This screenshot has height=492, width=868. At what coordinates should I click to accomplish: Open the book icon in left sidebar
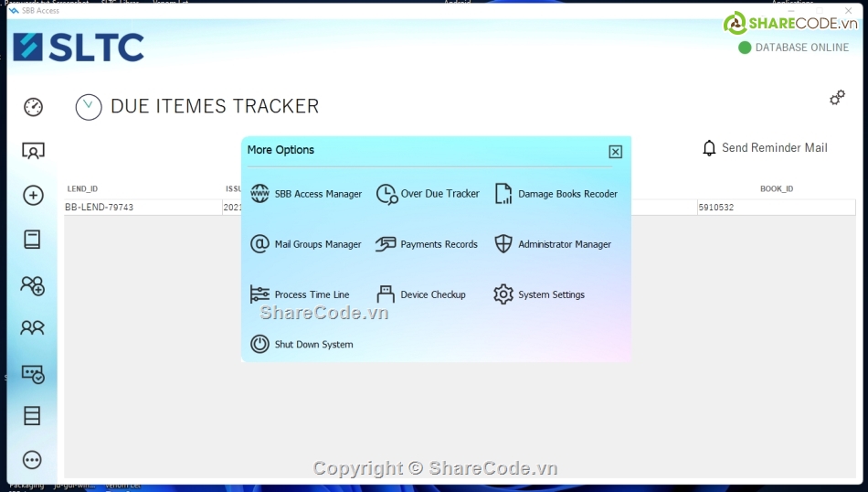coord(33,240)
